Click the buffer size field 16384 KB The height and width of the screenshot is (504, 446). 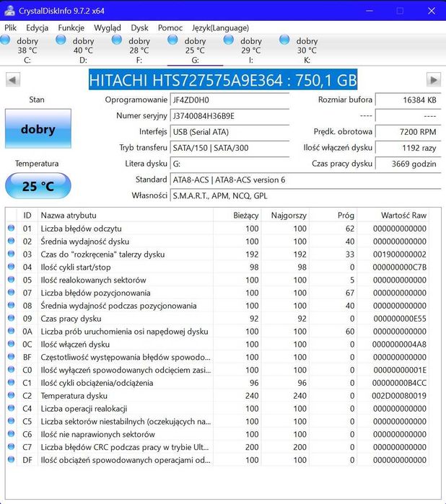[408, 100]
